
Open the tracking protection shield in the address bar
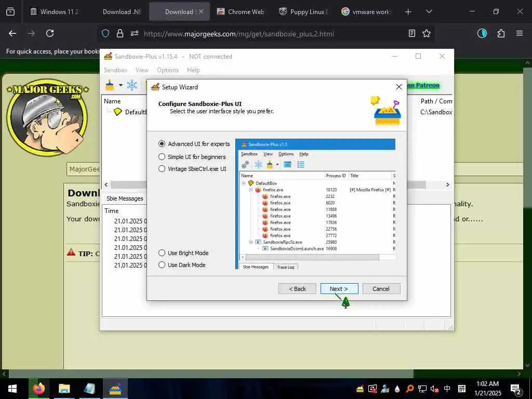point(105,34)
